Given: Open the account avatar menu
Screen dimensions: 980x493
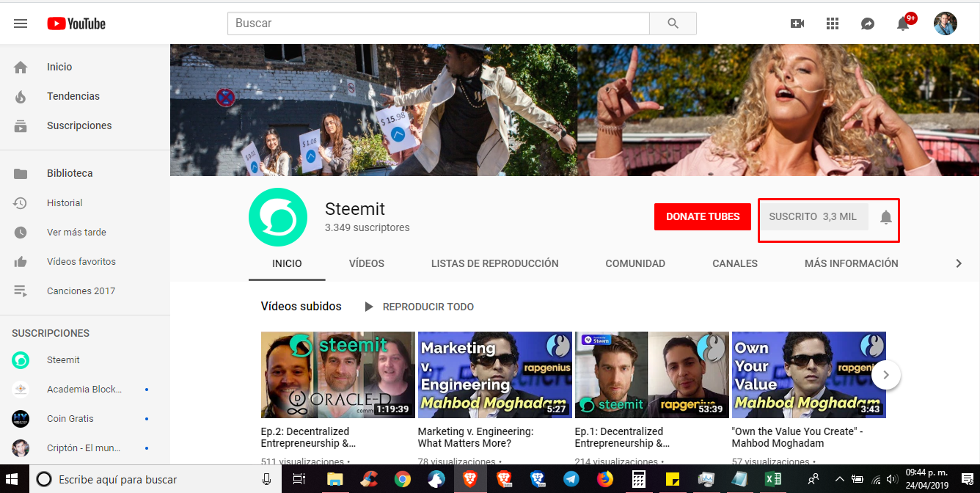Looking at the screenshot, I should (945, 23).
